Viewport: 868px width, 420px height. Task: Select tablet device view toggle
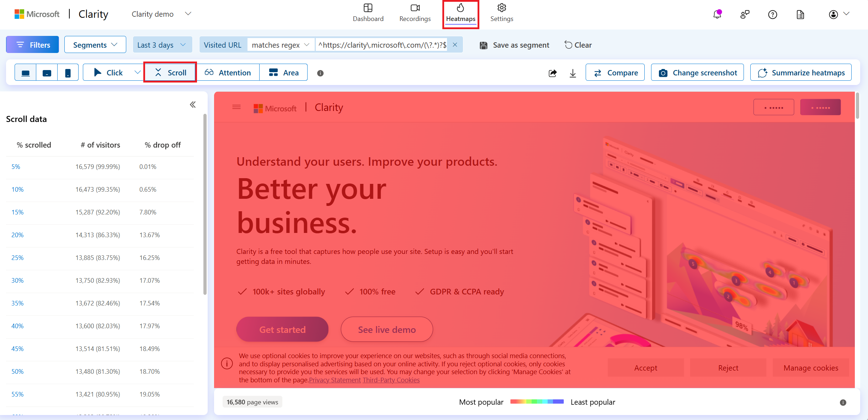[x=47, y=73]
